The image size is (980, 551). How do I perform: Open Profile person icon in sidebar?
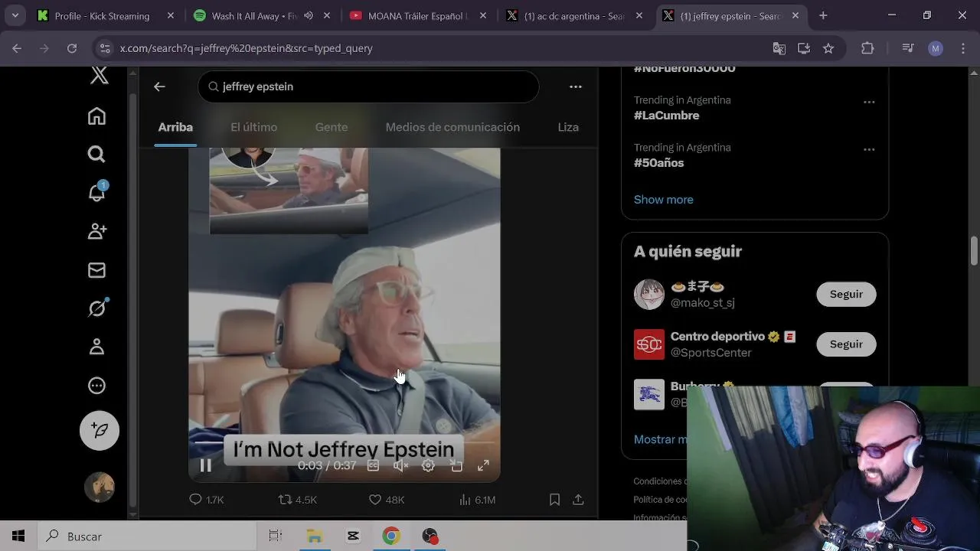(x=96, y=347)
